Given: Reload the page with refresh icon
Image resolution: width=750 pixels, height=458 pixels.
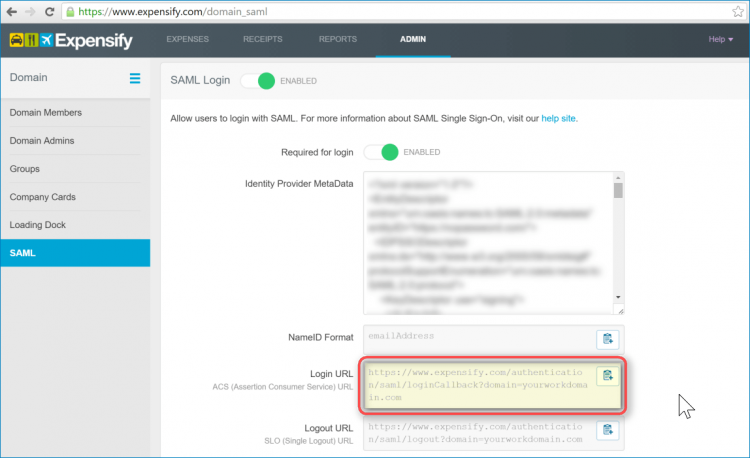Looking at the screenshot, I should coord(49,13).
